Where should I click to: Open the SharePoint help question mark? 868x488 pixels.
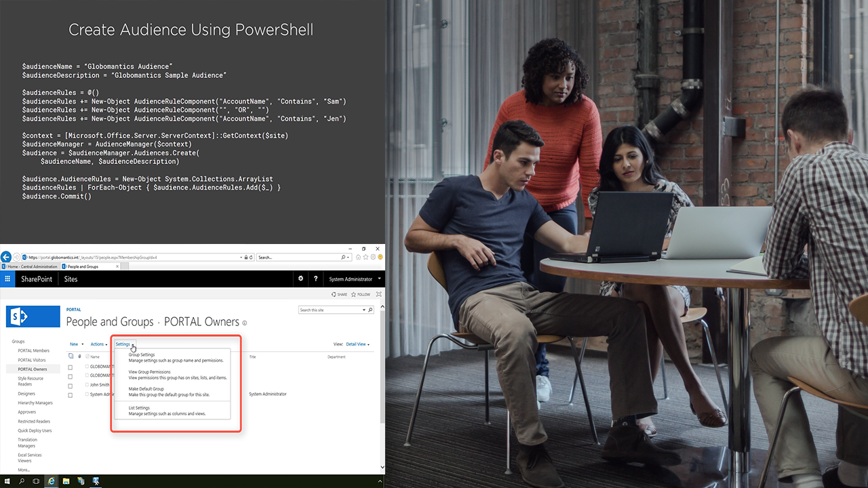click(315, 279)
